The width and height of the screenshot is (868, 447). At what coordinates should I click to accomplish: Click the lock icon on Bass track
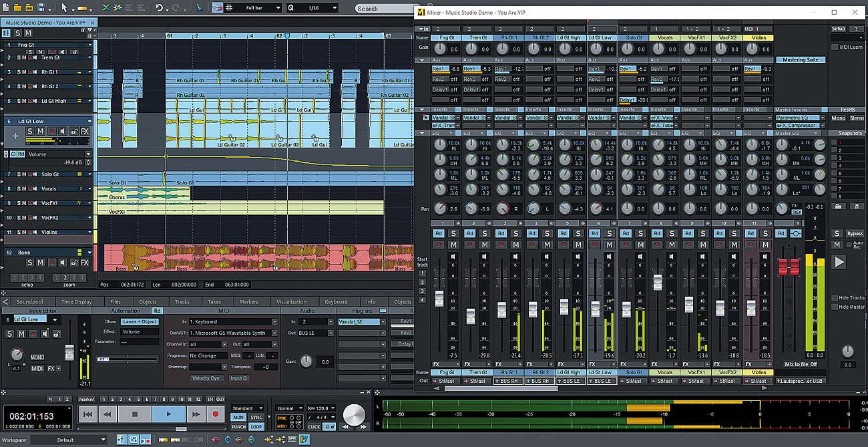(73, 262)
